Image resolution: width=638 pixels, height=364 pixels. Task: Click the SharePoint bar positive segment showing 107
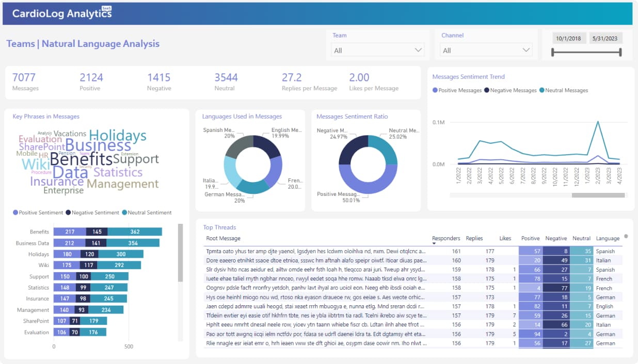click(61, 321)
